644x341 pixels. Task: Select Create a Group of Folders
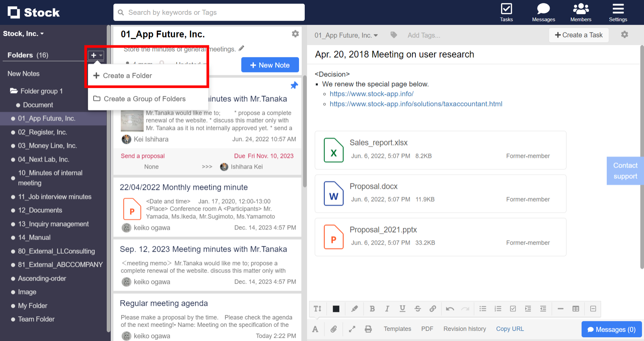(144, 99)
